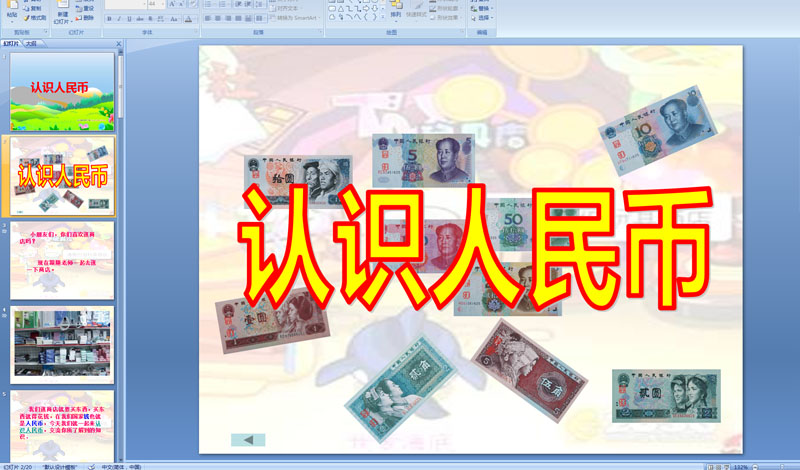This screenshot has width=800, height=470.
Task: Select slide 4 thumbnail showing shop shelves
Action: 62,344
